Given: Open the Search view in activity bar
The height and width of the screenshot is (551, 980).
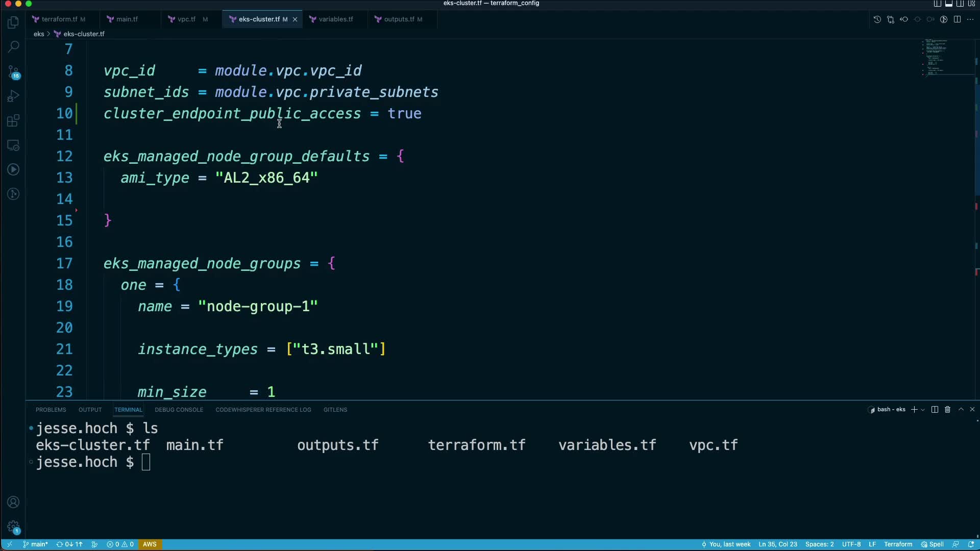Looking at the screenshot, I should point(13,46).
